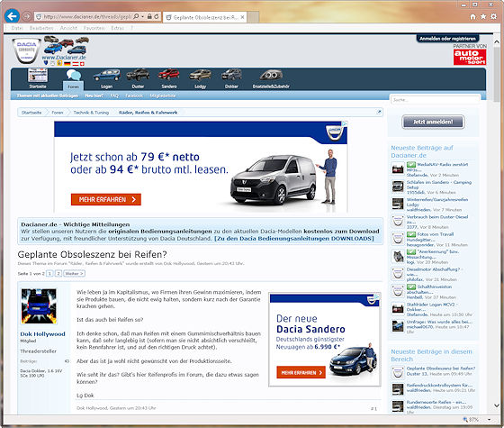Open the Favoriten menu
The image size is (504, 428).
[94, 28]
